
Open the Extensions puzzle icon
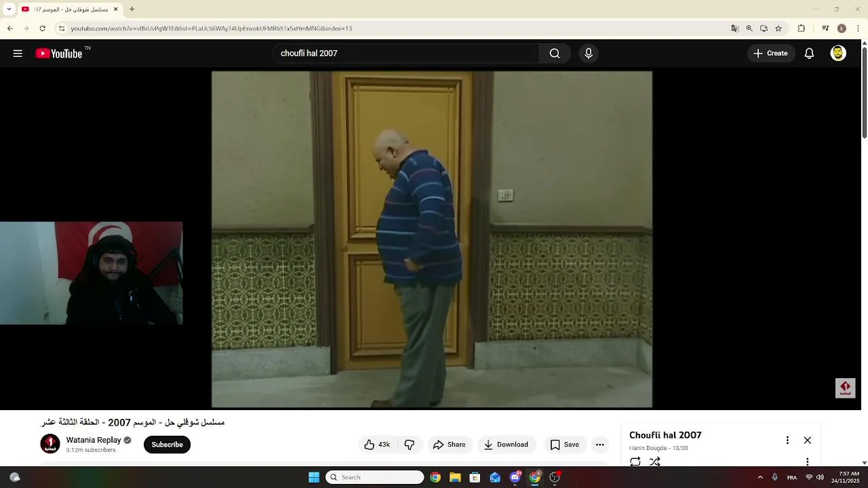[x=802, y=28]
